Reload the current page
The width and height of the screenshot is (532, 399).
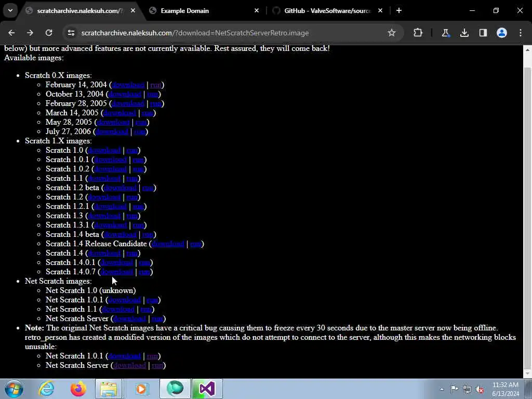pos(49,33)
